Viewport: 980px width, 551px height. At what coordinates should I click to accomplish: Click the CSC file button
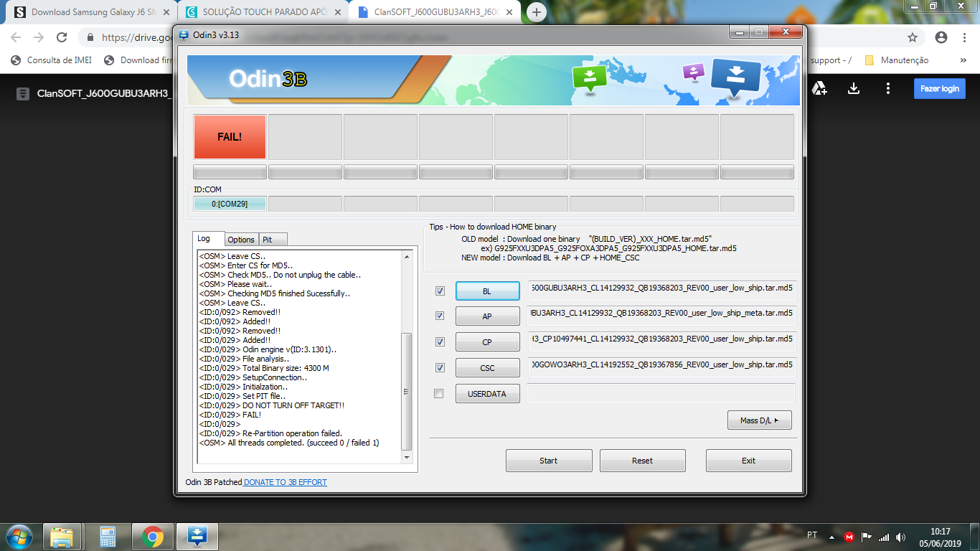[x=487, y=368]
